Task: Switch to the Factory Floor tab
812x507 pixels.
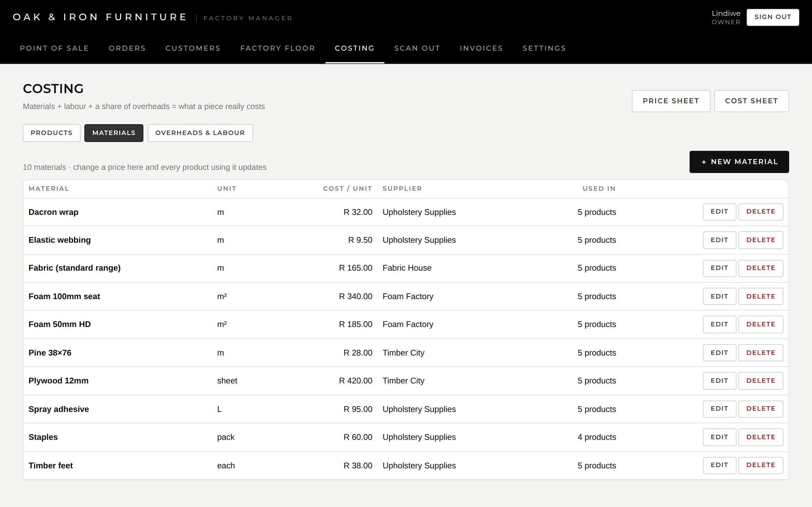Action: [x=278, y=48]
